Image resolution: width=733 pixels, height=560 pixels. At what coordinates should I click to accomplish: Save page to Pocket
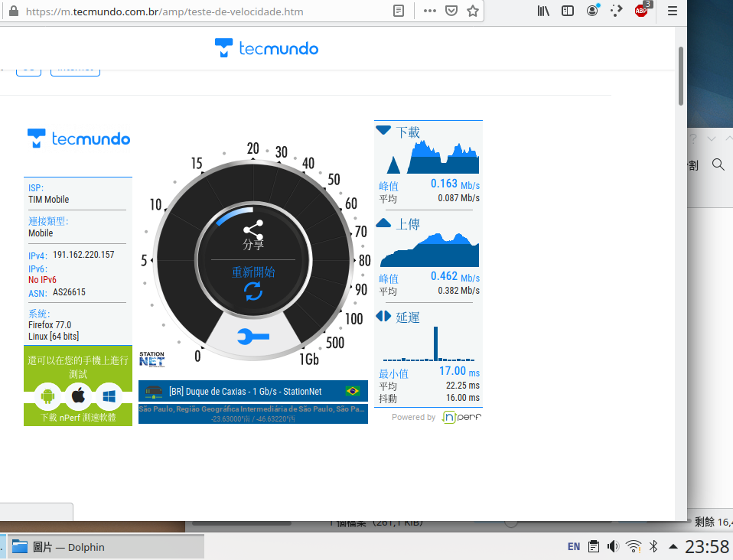click(451, 11)
